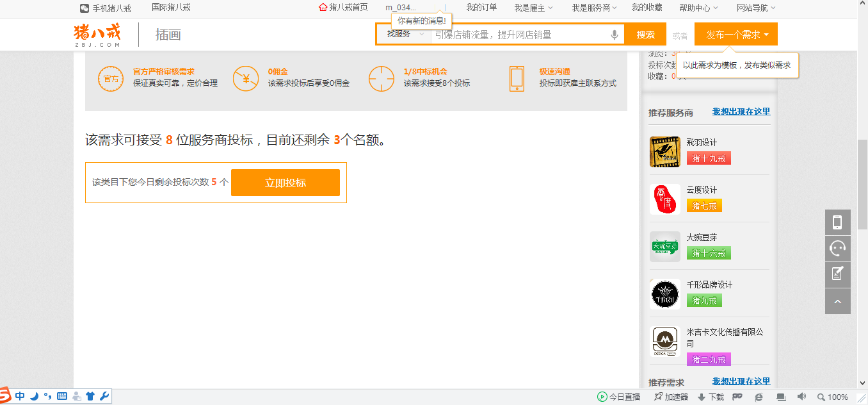Click 飛羽设计 shop name

[702, 142]
